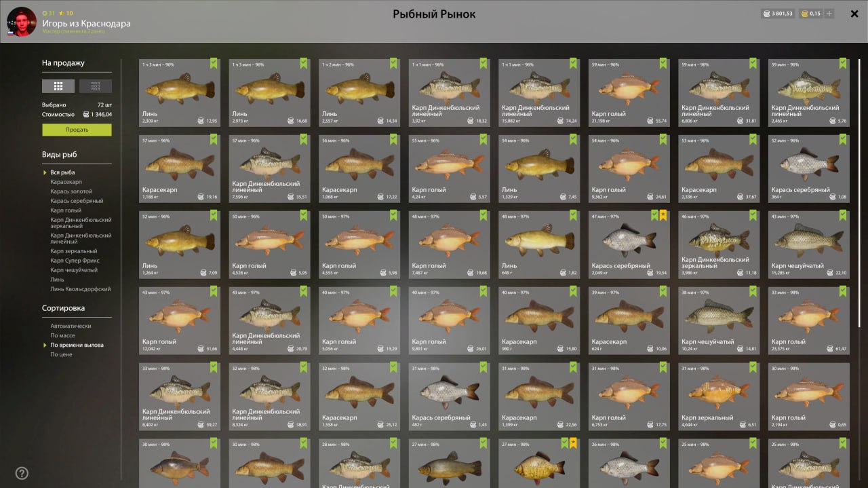Click the gold coins balance 0,15
Screen dimensions: 868x488
click(x=810, y=14)
